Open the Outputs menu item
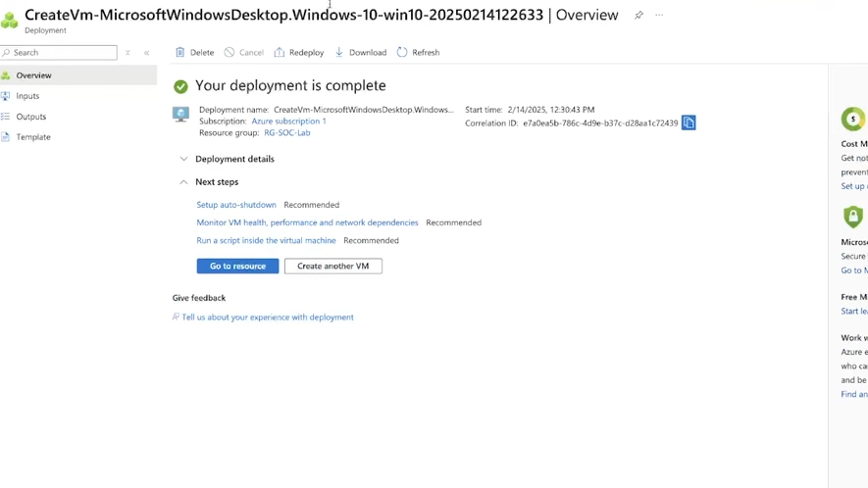This screenshot has height=488, width=868. pyautogui.click(x=78, y=117)
